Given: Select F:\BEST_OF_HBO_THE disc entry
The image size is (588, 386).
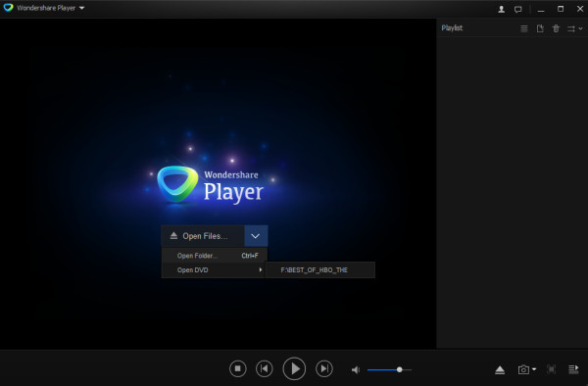Looking at the screenshot, I should pyautogui.click(x=320, y=269).
